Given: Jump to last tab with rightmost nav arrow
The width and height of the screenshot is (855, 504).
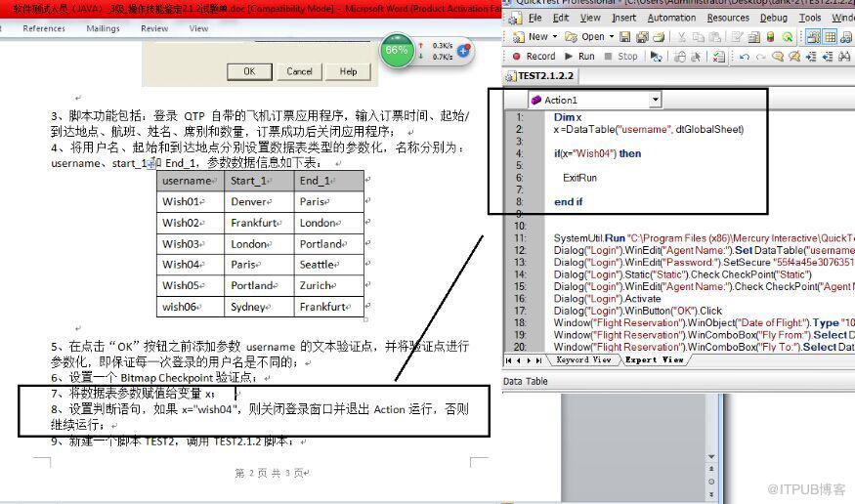Looking at the screenshot, I should [x=538, y=360].
